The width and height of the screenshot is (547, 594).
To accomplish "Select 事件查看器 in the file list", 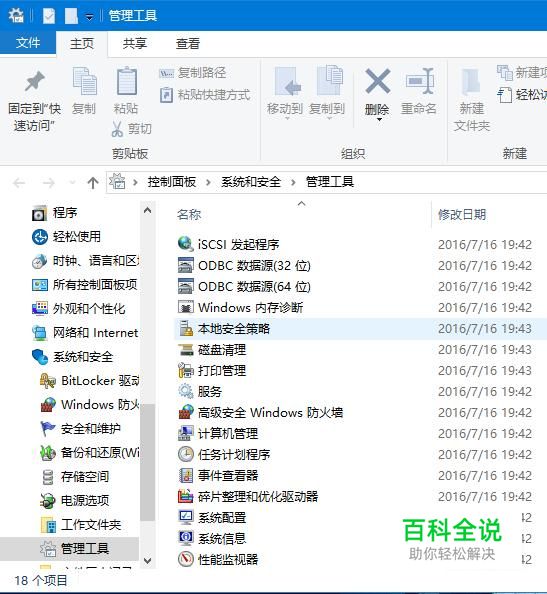I will coord(228,475).
